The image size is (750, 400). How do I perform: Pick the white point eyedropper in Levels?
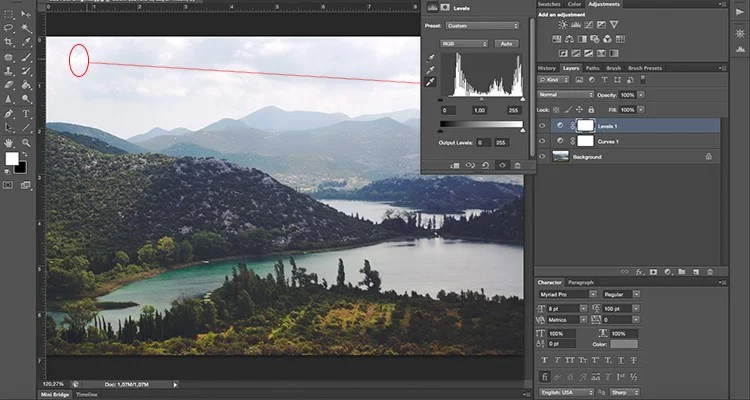tap(430, 82)
